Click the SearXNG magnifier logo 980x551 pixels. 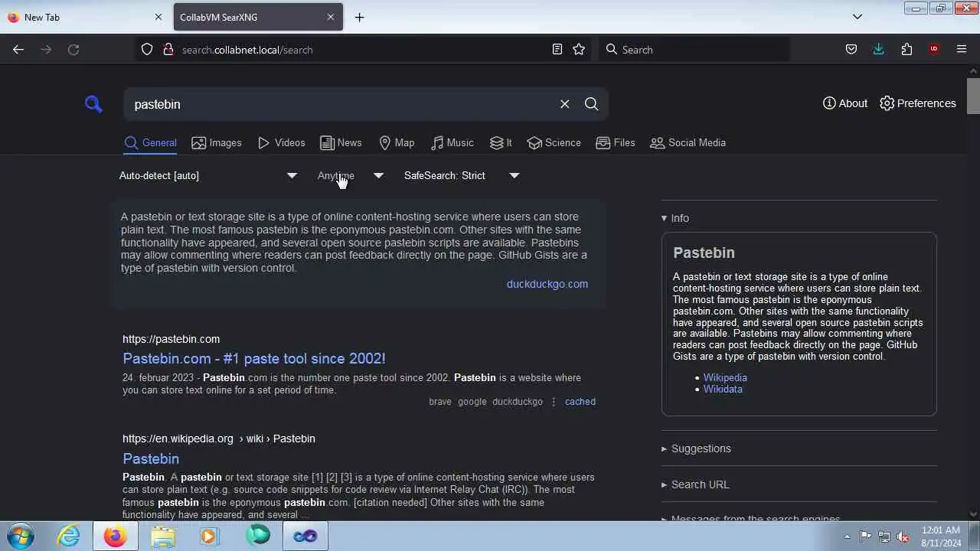(93, 104)
